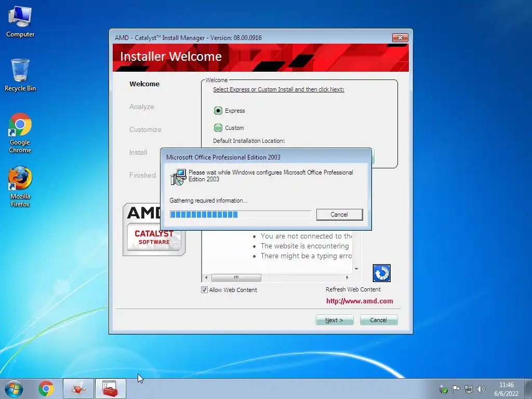Screen dimensions: 532x399
Task: Open the volume speaker tray icon
Action: pos(481,389)
